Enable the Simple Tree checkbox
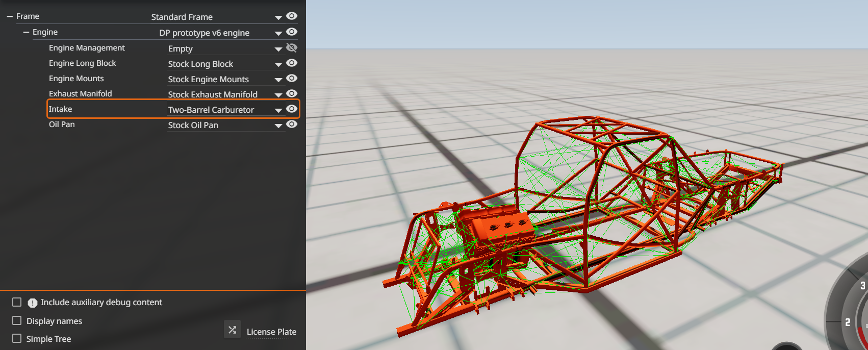The image size is (868, 350). pyautogui.click(x=17, y=338)
